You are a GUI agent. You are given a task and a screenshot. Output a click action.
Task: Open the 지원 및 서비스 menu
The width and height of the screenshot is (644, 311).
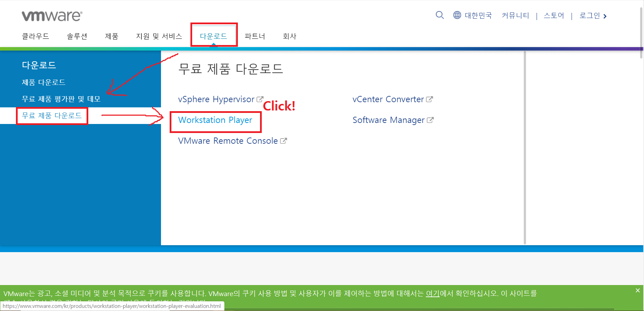pyautogui.click(x=159, y=36)
